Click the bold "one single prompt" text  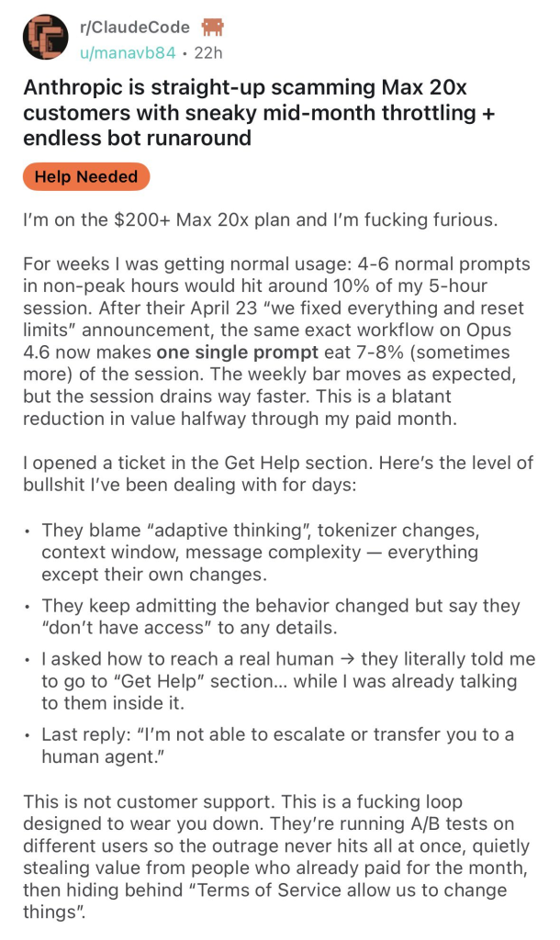(x=238, y=352)
